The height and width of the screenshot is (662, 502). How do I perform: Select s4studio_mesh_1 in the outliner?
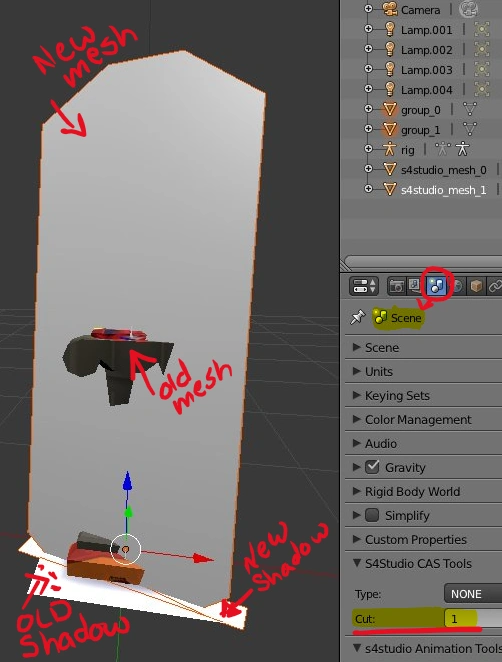[443, 190]
